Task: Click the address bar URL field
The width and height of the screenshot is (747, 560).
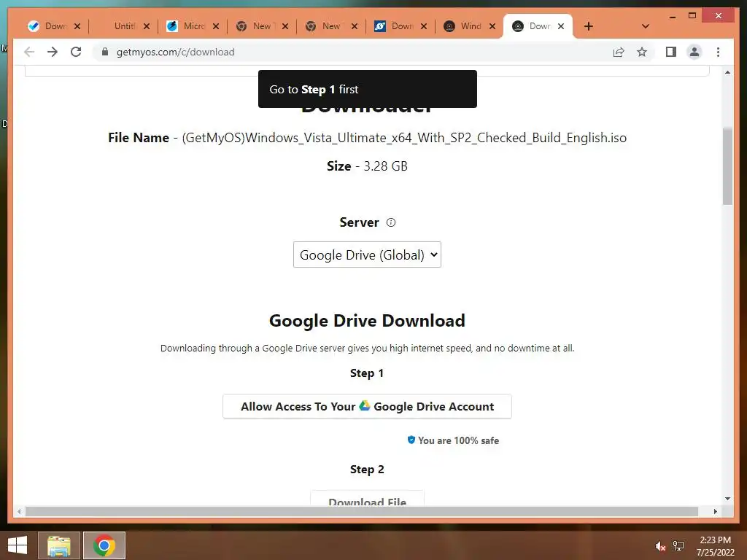Action: (x=352, y=52)
